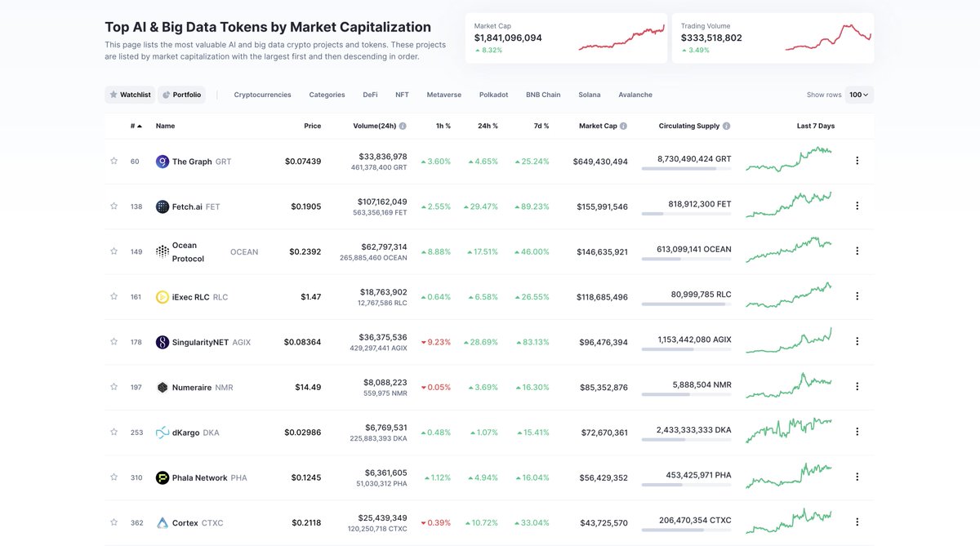Click the Numeraire coin logo
Screen dimensions: 980x546
click(x=163, y=387)
